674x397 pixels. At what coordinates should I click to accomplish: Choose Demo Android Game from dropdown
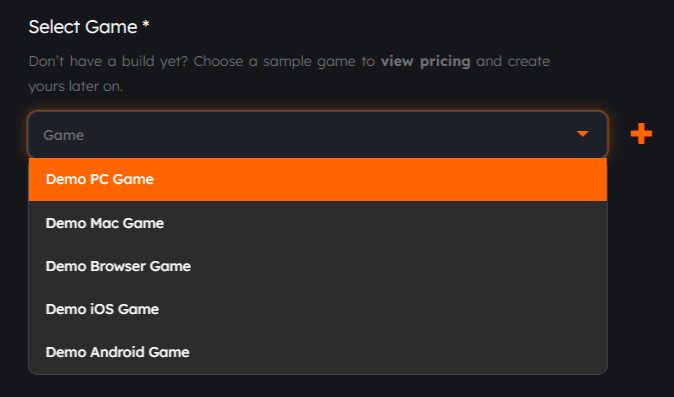click(318, 352)
